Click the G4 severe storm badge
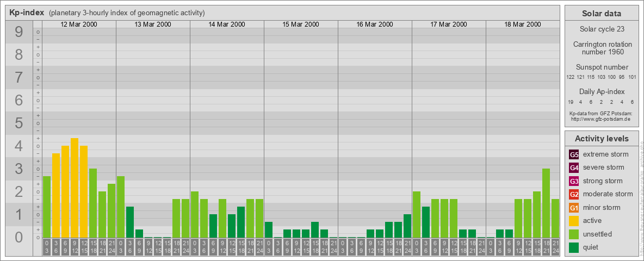The image size is (644, 261). coord(574,168)
